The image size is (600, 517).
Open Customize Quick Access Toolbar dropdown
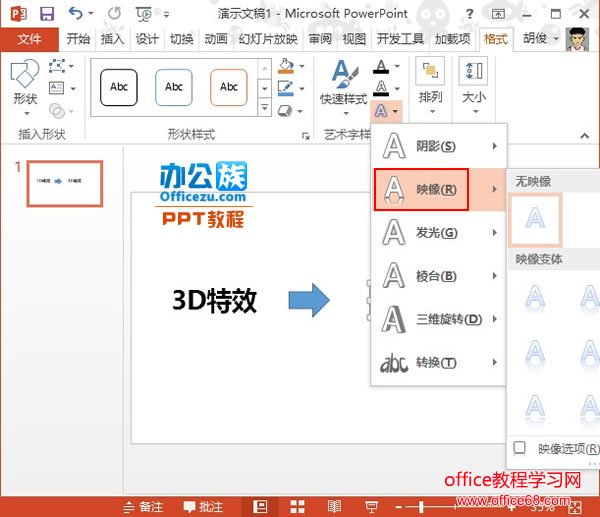coord(166,15)
